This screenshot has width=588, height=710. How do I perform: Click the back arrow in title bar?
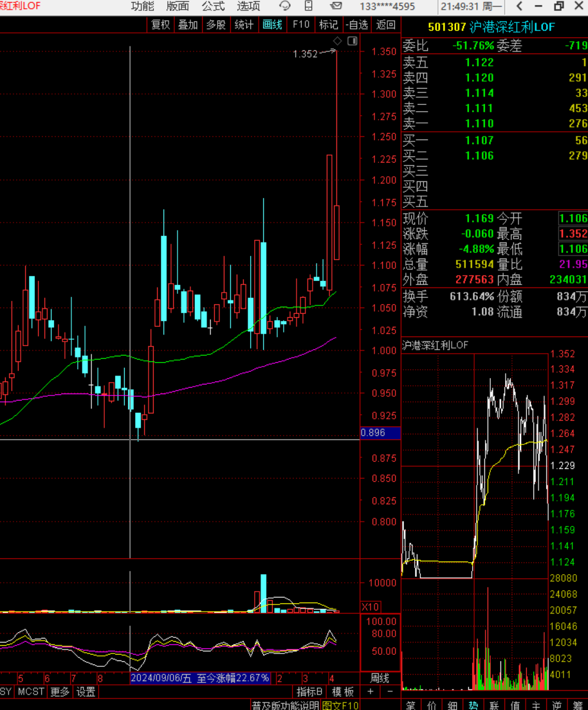click(518, 6)
